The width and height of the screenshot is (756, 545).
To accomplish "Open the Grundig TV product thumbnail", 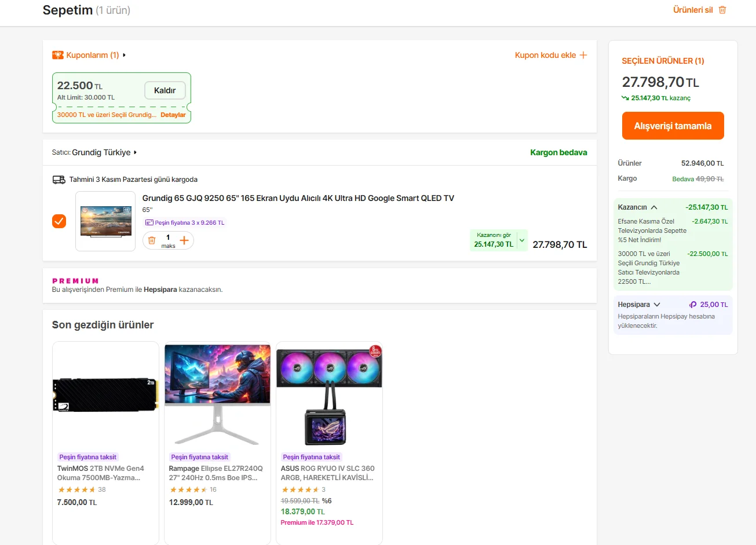I will 105,221.
